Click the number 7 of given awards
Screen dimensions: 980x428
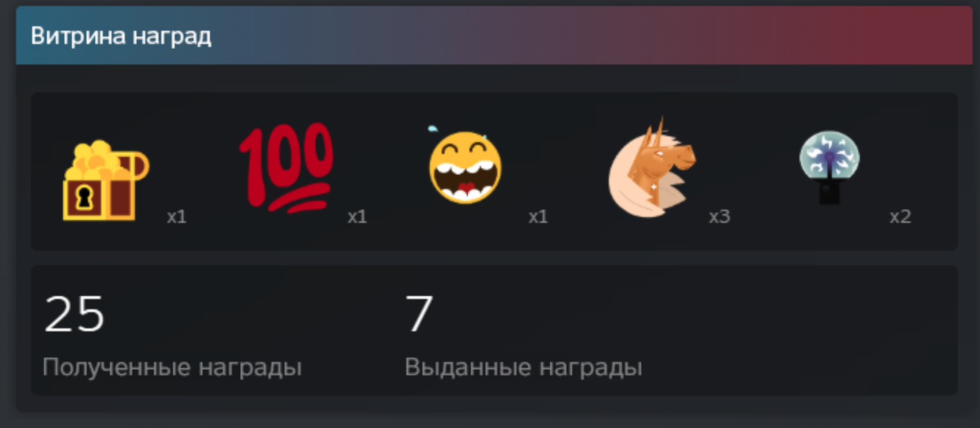pos(420,314)
